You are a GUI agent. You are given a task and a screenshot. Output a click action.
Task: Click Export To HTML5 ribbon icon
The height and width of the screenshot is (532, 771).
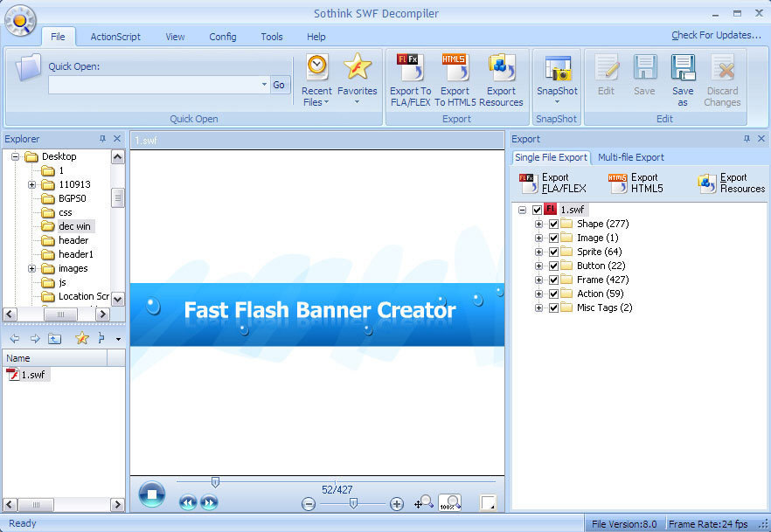[455, 80]
